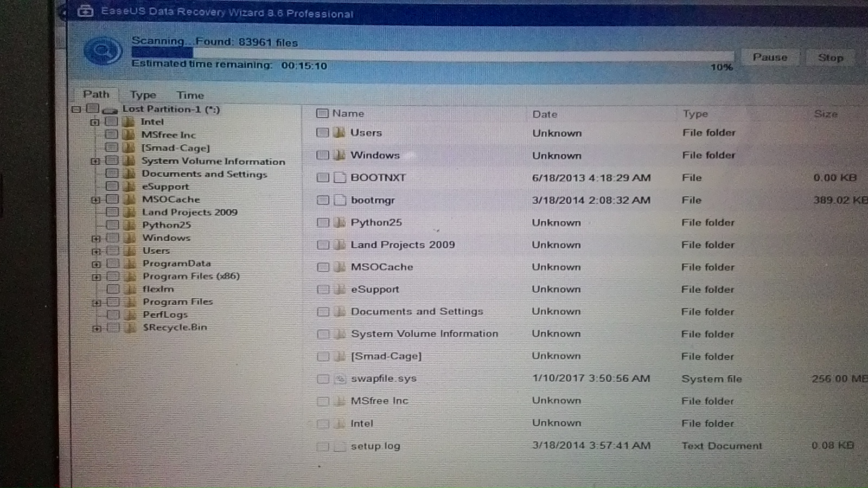Click the Windows folder icon in file list
Screen dimensions: 868x488
340,155
